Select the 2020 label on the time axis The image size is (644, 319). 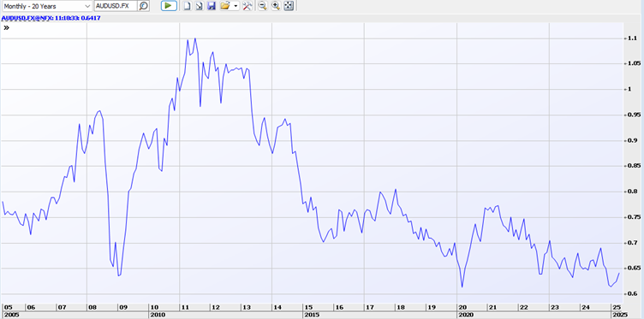466,315
